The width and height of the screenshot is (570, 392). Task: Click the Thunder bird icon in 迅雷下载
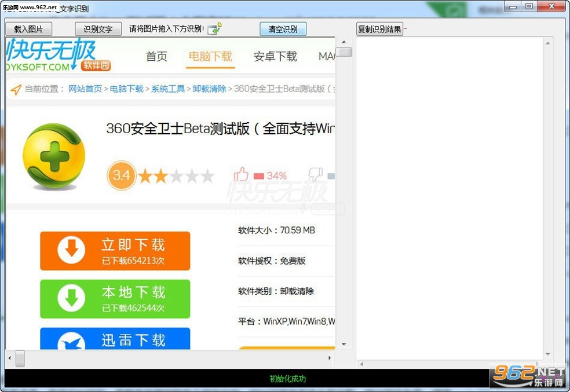(x=71, y=342)
